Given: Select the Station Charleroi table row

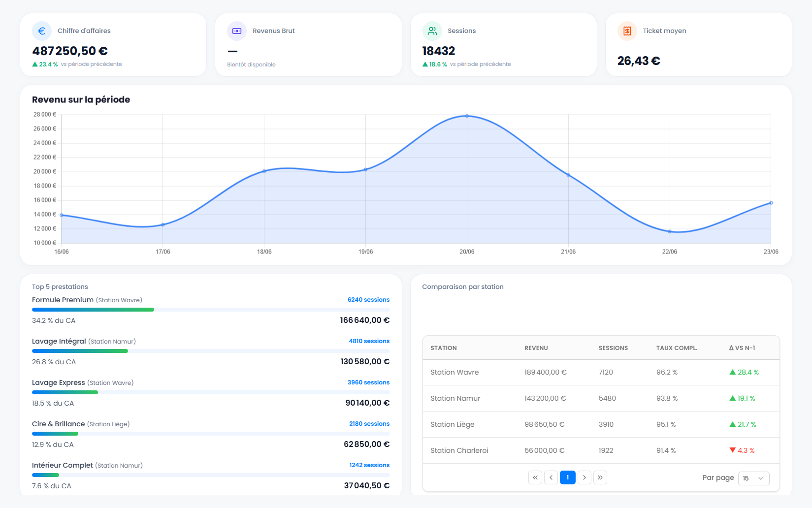Looking at the screenshot, I should (601, 450).
